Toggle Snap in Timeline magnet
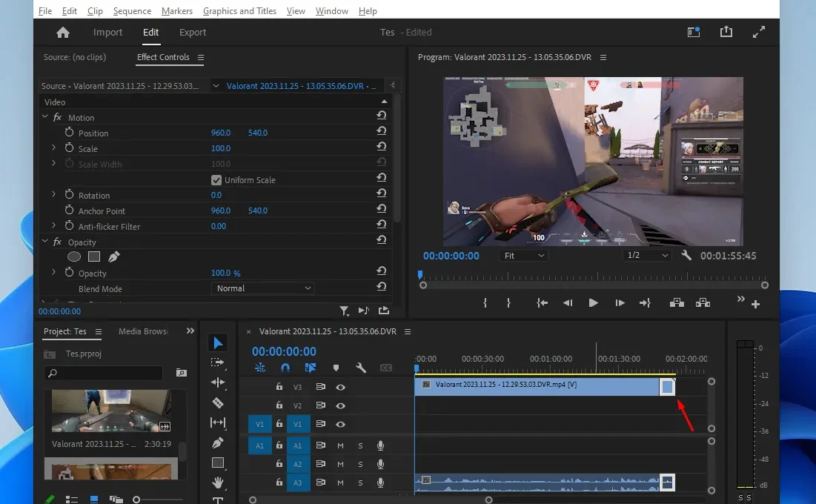 [x=285, y=368]
